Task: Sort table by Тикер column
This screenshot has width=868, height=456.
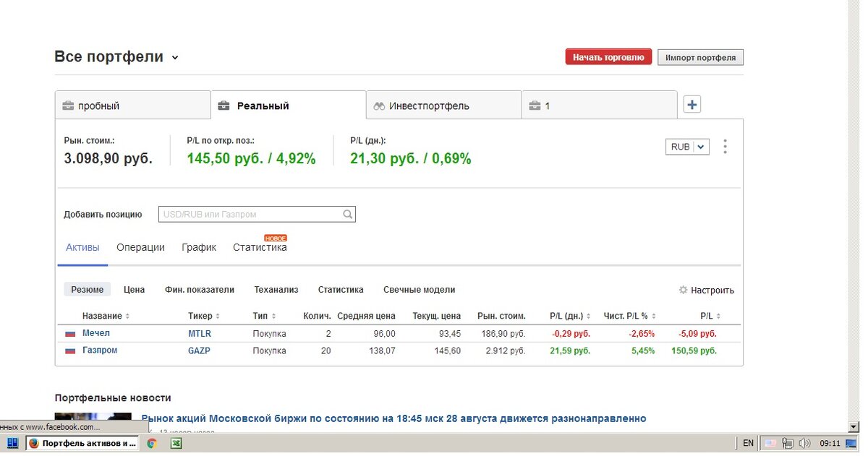Action: tap(204, 316)
